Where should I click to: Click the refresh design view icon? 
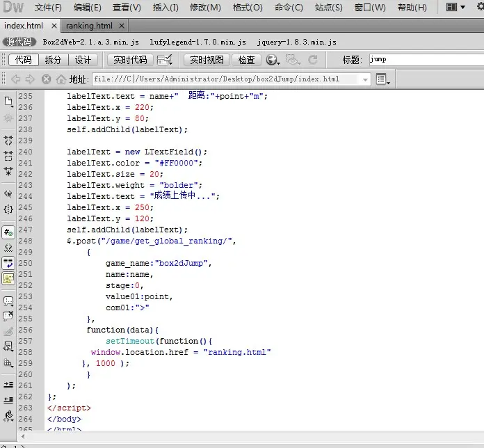click(313, 60)
